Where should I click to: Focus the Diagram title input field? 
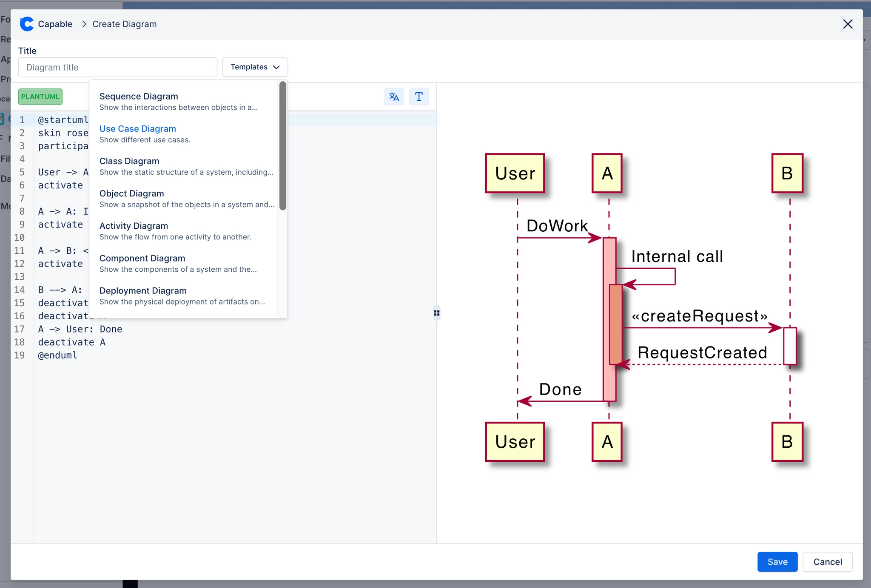[118, 67]
